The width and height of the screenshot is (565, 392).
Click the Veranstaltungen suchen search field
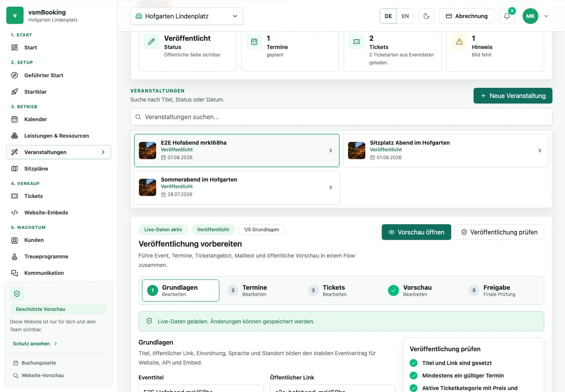point(341,117)
